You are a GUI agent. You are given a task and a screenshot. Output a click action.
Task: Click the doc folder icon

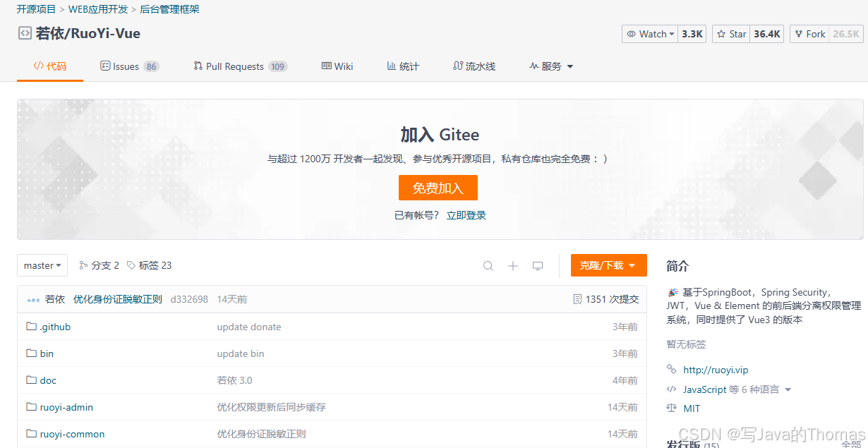[x=31, y=380]
